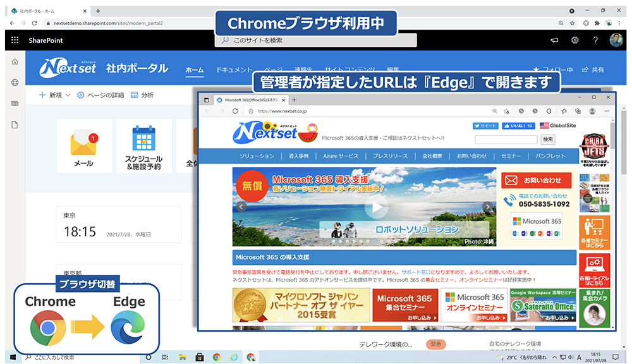Open the セミナー menu item
The image size is (632, 364).
click(511, 156)
